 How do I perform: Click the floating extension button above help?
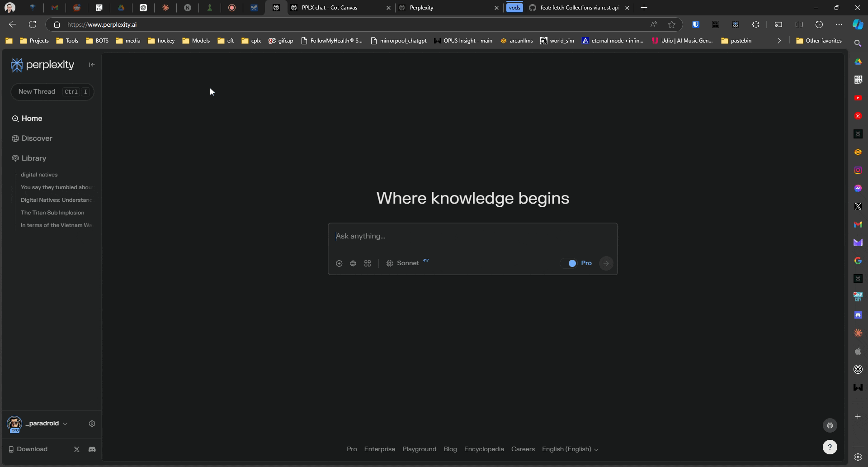[830, 425]
